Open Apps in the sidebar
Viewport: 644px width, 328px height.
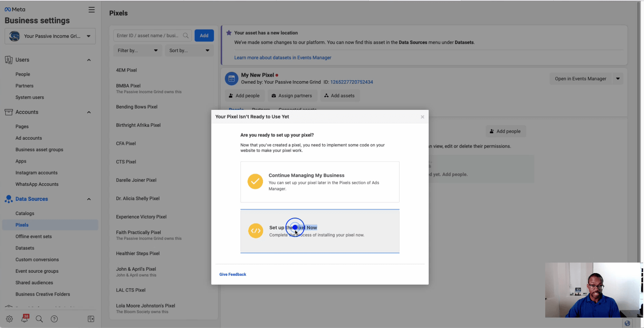[x=21, y=161]
